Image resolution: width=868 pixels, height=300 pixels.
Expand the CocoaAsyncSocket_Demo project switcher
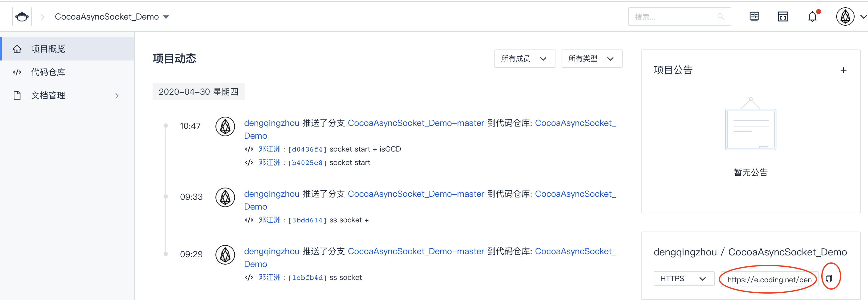click(x=166, y=16)
